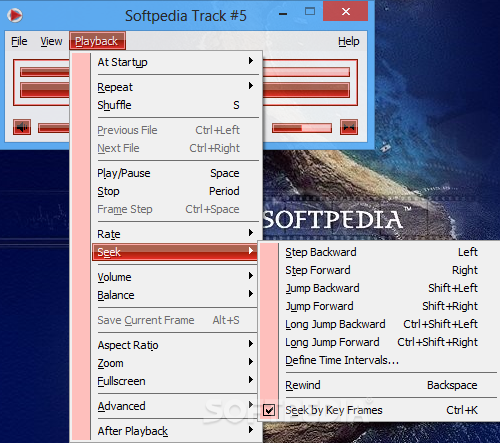
Task: Minimize the Softpedia Track window
Action: (283, 14)
